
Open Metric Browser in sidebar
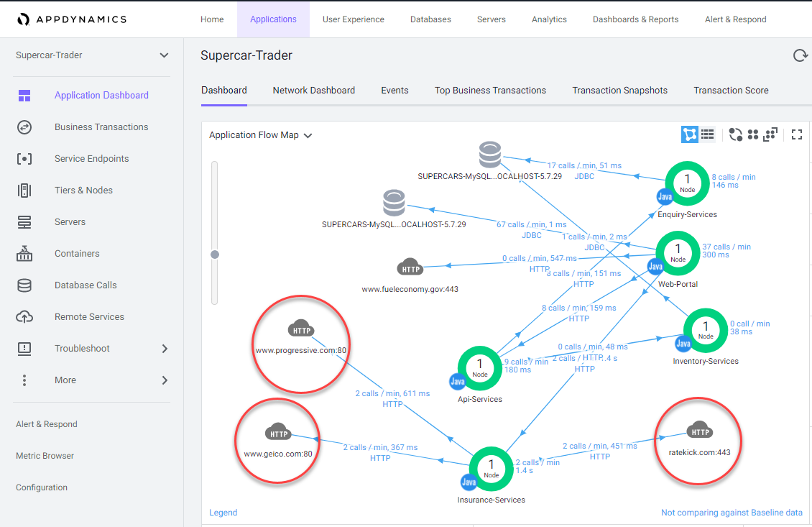(45, 456)
